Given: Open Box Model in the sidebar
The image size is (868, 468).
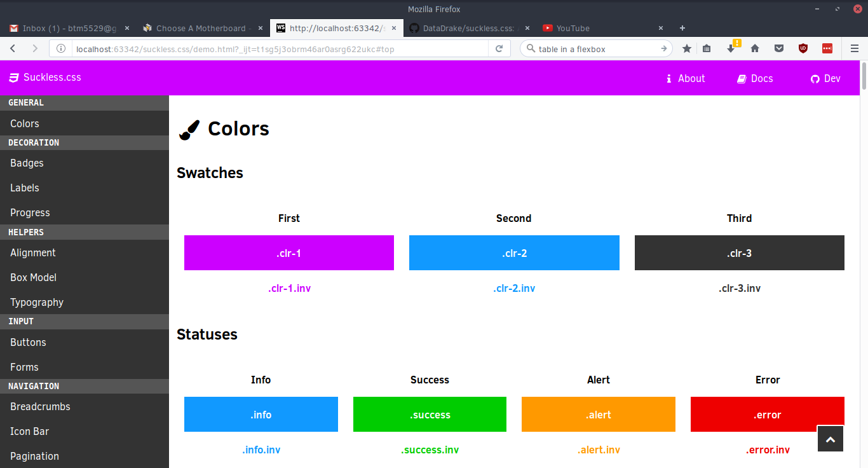Looking at the screenshot, I should 85,277.
